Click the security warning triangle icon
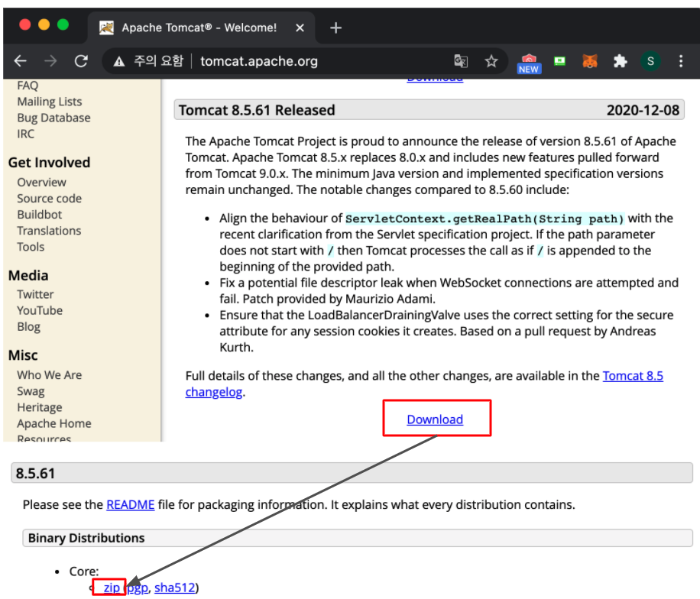 click(x=118, y=61)
